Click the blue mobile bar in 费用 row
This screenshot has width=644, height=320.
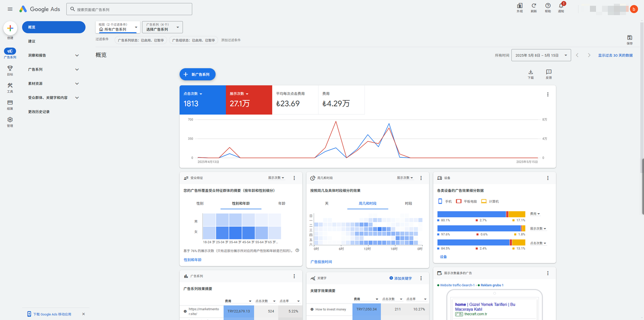[x=471, y=214]
